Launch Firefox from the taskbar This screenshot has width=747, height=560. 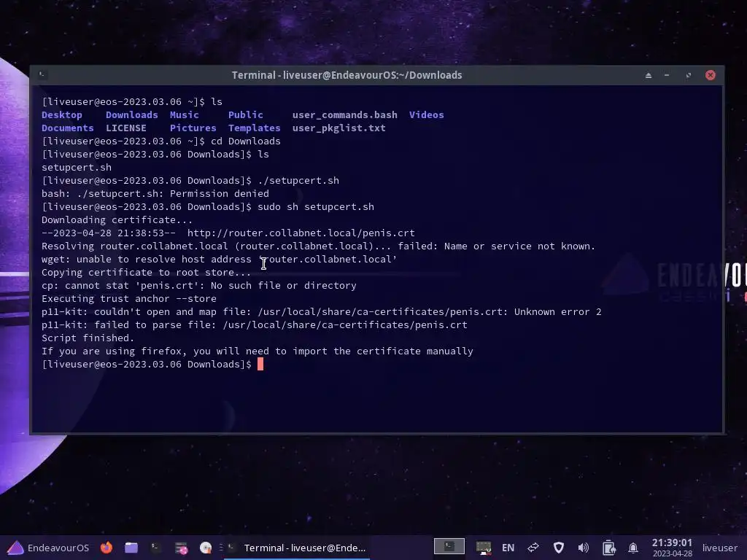(x=107, y=548)
